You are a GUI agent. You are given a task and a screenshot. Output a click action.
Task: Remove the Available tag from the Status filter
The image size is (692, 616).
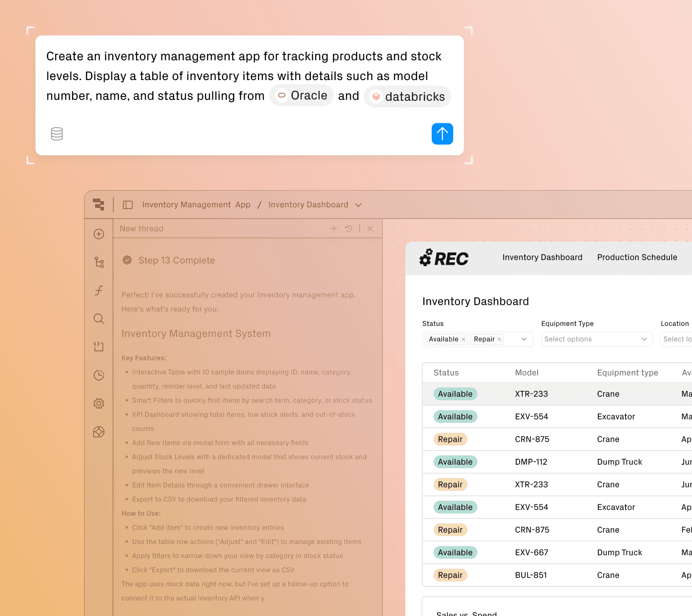tap(463, 339)
